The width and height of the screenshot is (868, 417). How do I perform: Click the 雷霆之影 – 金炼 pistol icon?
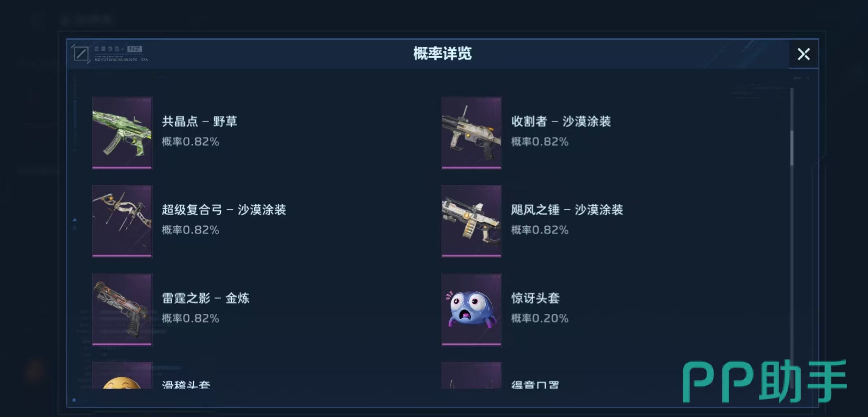click(122, 309)
